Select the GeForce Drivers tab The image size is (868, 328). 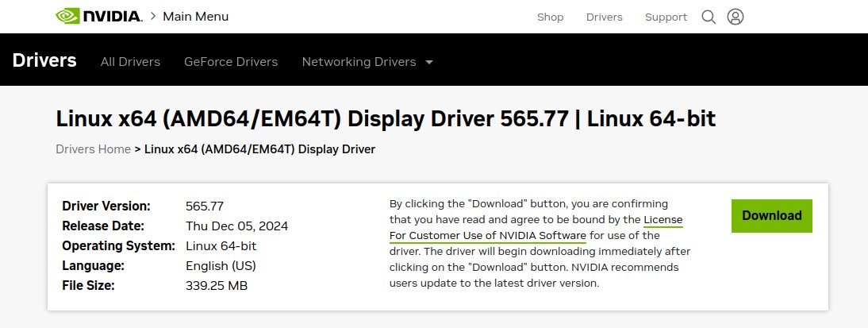point(231,61)
